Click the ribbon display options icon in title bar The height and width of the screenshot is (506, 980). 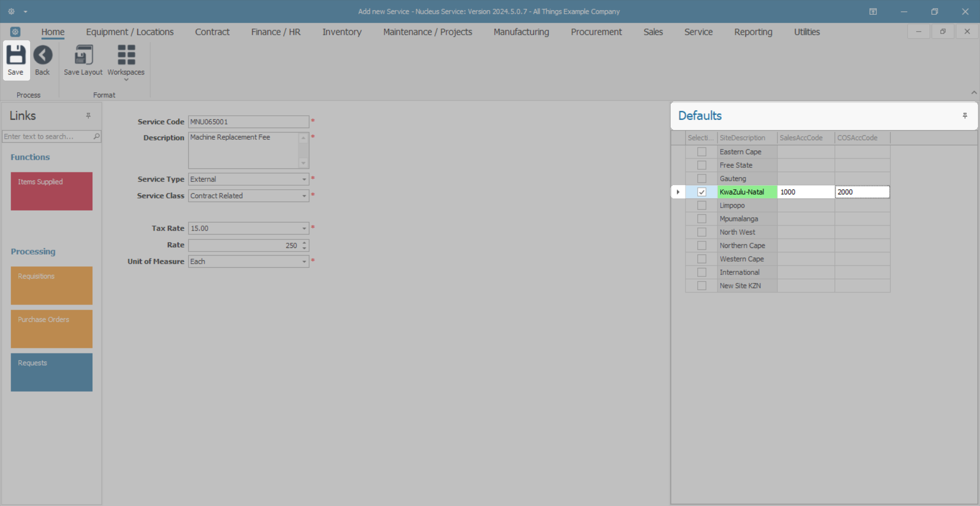point(873,11)
